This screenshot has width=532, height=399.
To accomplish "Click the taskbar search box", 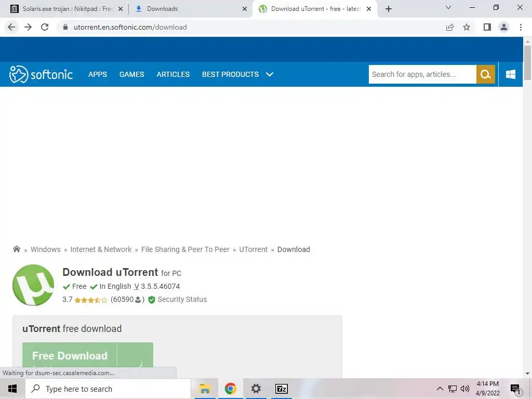I will (108, 389).
